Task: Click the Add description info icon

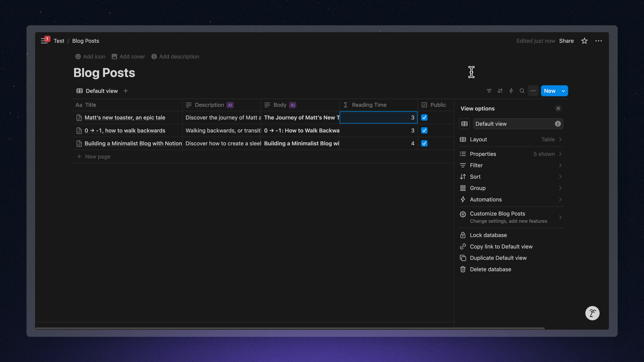Action: pyautogui.click(x=154, y=57)
